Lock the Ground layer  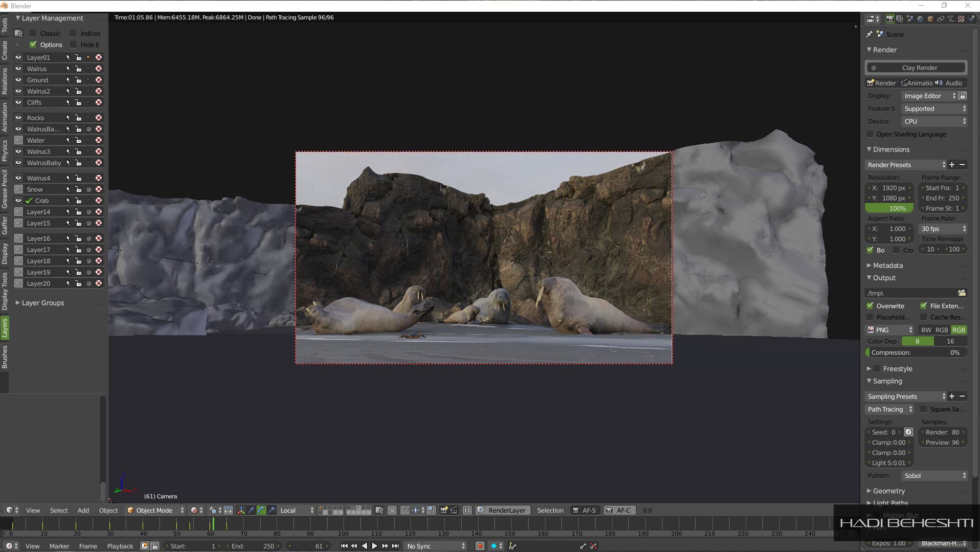78,80
